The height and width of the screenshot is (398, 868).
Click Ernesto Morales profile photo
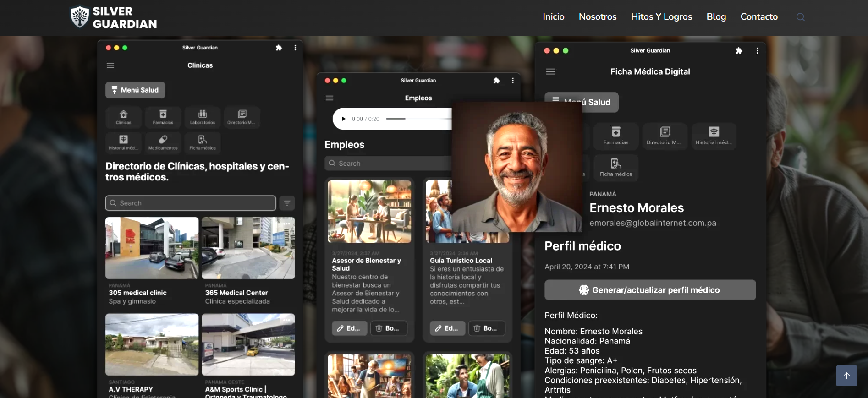(517, 167)
